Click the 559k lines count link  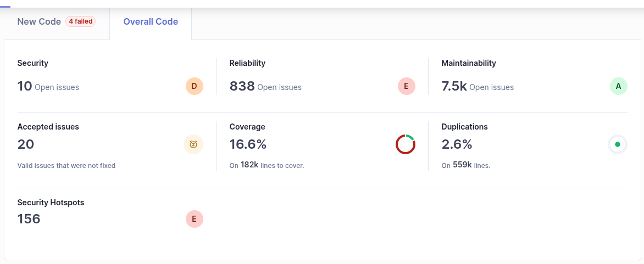pos(462,165)
